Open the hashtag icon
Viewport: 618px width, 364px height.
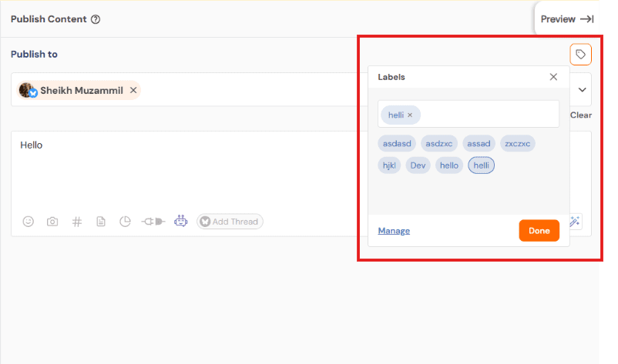pos(77,222)
